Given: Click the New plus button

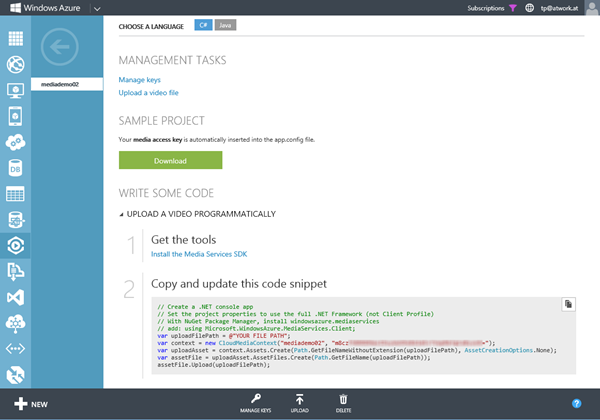Looking at the screenshot, I should 30,404.
